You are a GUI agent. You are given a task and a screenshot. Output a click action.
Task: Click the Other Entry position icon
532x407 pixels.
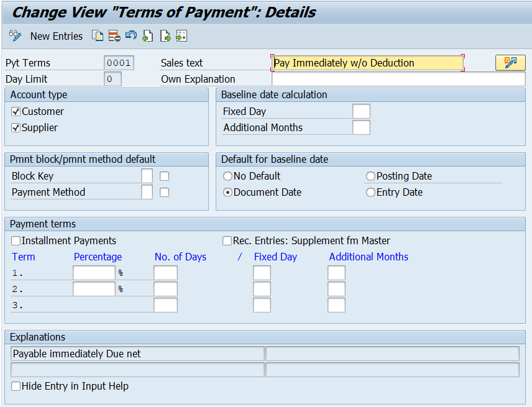click(181, 35)
